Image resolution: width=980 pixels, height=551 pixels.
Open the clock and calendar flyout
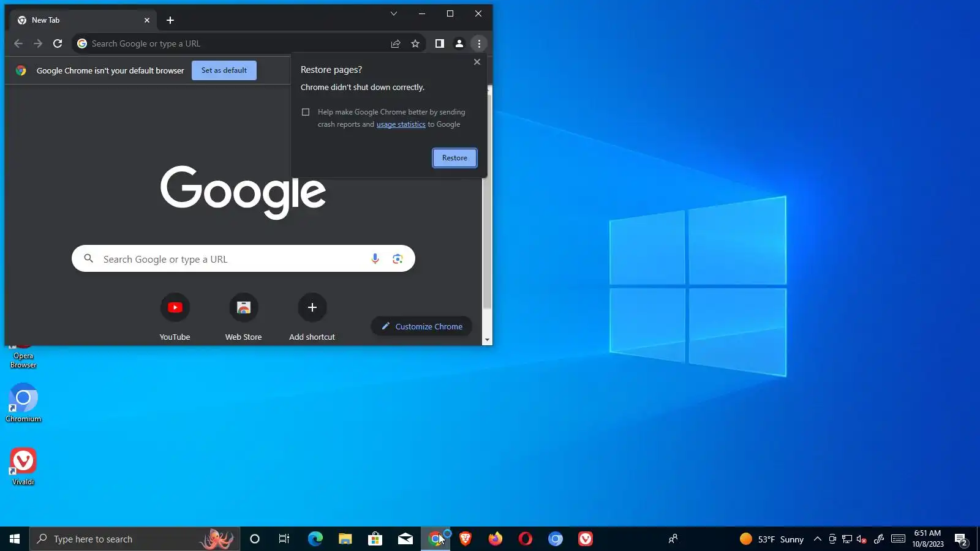pos(927,539)
